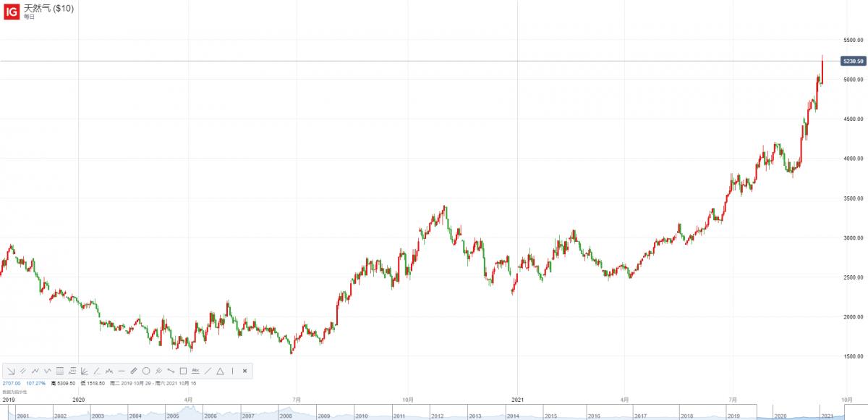The height and width of the screenshot is (420, 868).
Task: Jump to 2015 on the overview timeline
Action: pos(550,416)
